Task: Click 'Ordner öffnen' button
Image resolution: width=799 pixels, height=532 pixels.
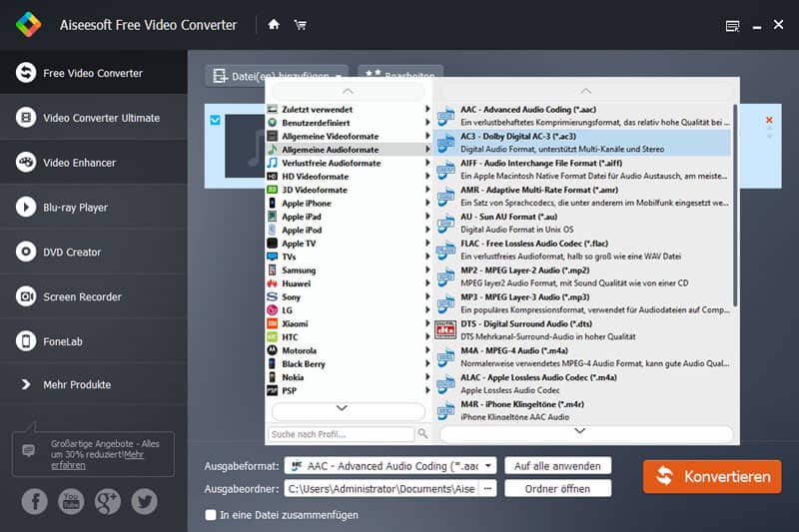Action: click(557, 489)
